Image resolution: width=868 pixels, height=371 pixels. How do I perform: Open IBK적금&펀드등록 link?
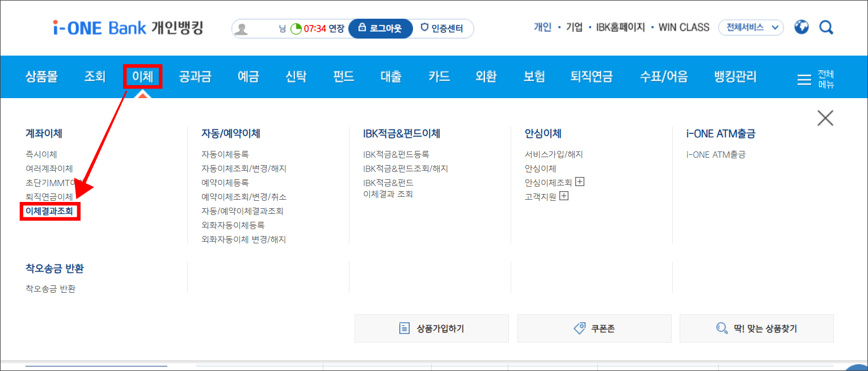click(396, 154)
